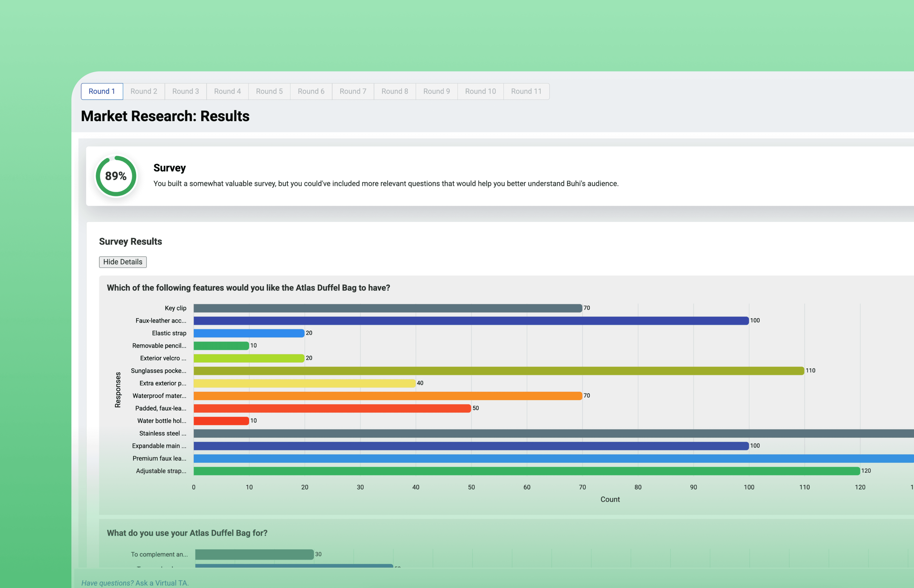Click the green Removable pencil bar
Viewport: 914px width, 588px height.
(x=221, y=346)
